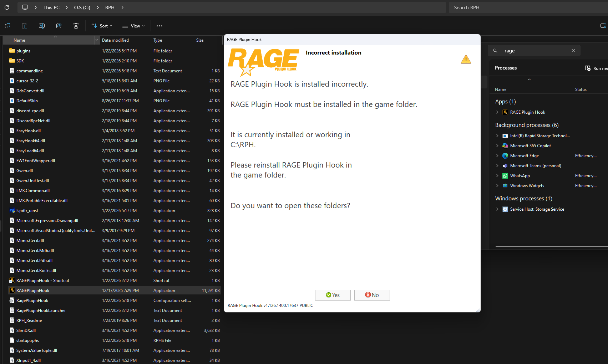Open the Sort dropdown
Screen dimensions: 608x364
[x=102, y=26]
